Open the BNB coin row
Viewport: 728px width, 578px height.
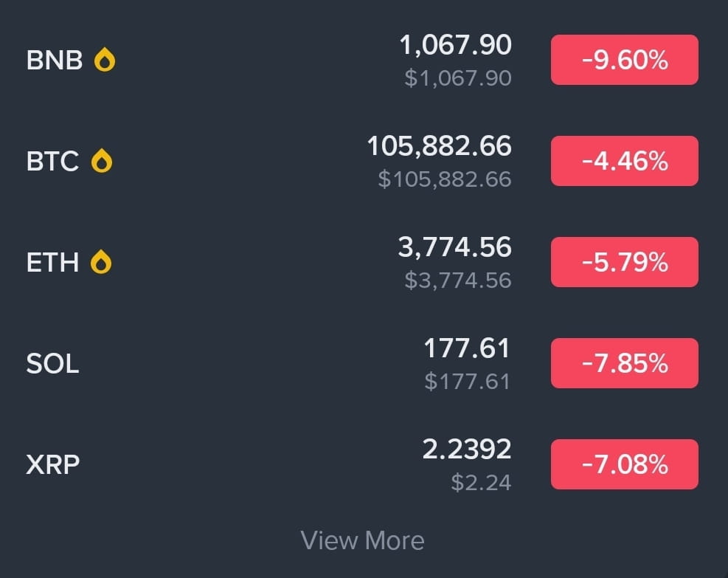[364, 60]
